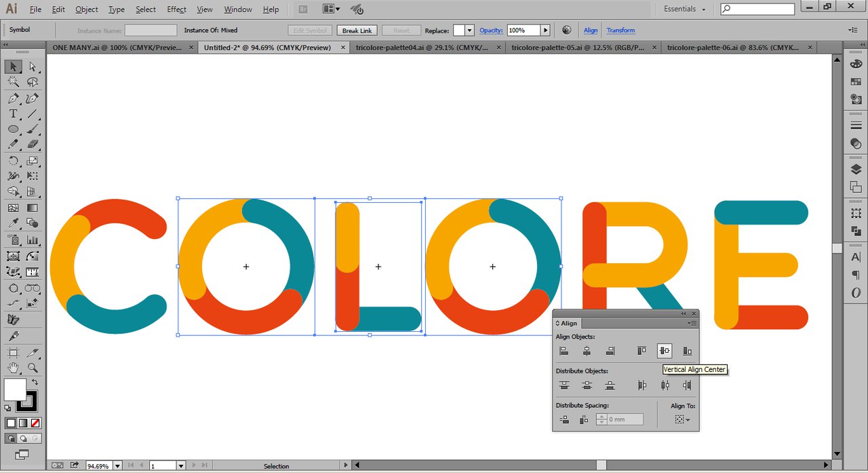The image size is (868, 473).
Task: Open the Effect menu
Action: tap(176, 10)
